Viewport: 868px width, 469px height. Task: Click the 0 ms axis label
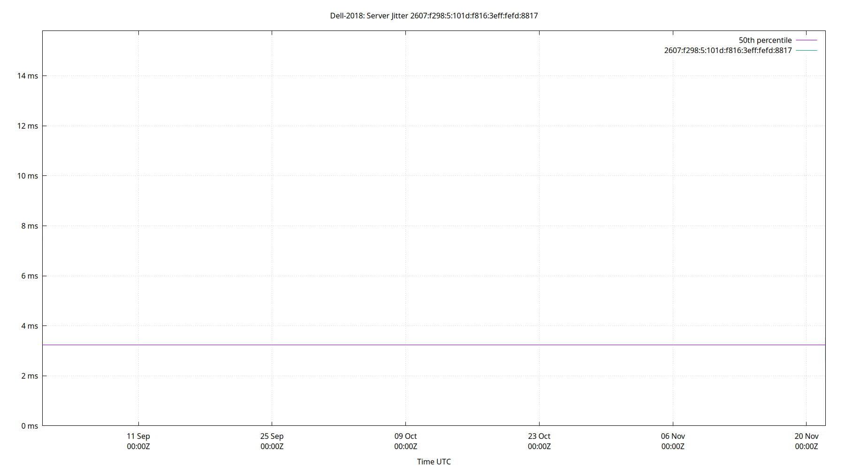coord(29,425)
